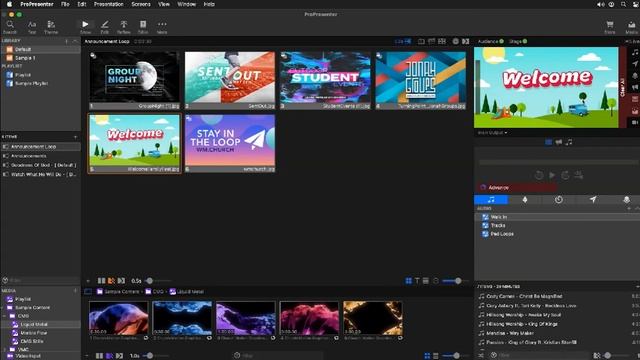Screen dimensions: 640x360
Task: Toggle Stage screen output
Action: coord(518,41)
